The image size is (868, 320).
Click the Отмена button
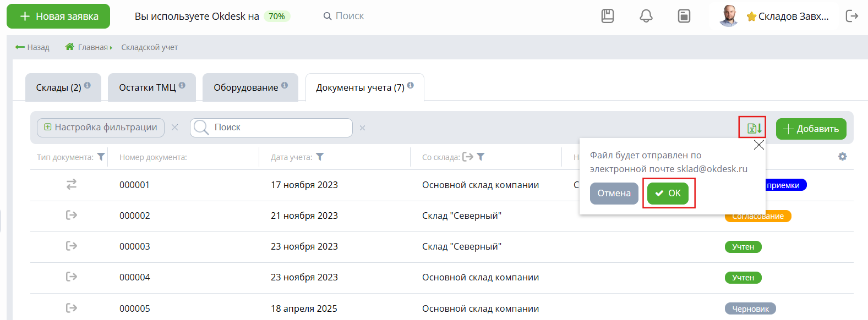(x=614, y=193)
